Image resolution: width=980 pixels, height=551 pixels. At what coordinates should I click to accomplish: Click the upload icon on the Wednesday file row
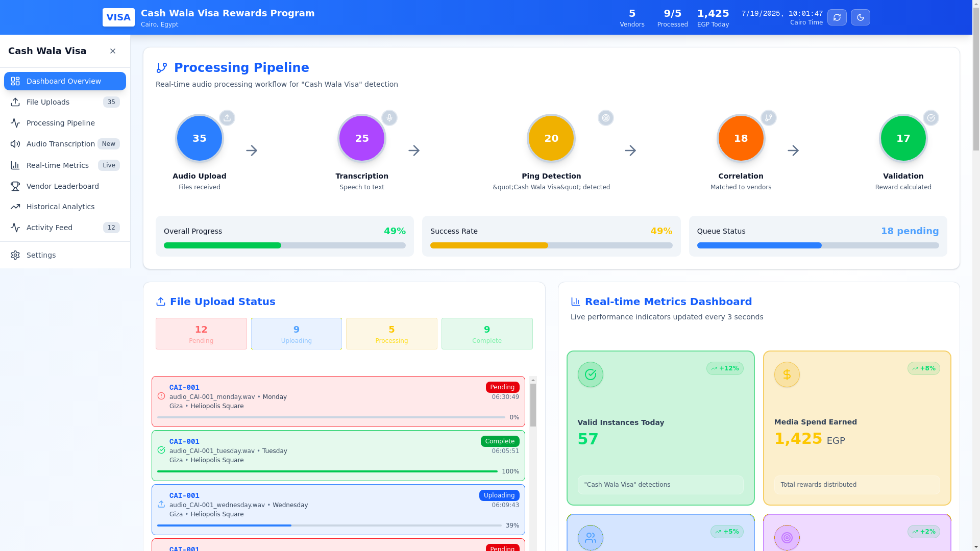(161, 504)
